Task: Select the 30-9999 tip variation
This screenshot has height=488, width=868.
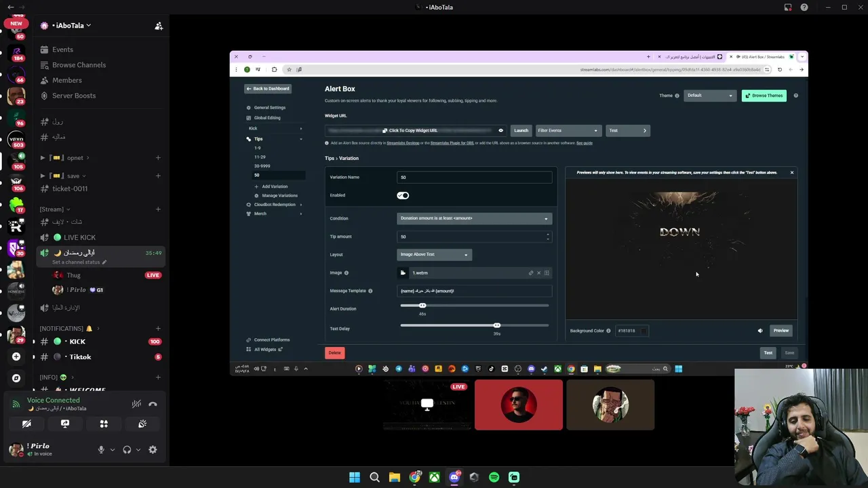Action: pyautogui.click(x=262, y=166)
